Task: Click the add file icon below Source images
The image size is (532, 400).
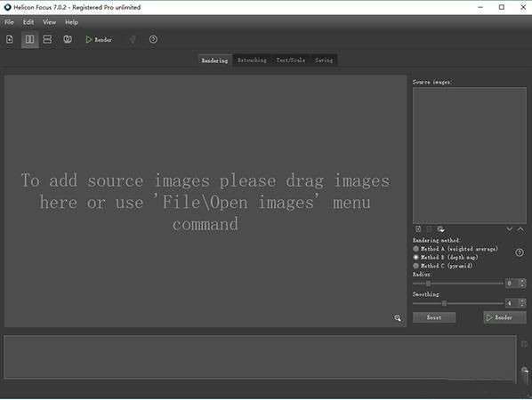Action: click(418, 229)
